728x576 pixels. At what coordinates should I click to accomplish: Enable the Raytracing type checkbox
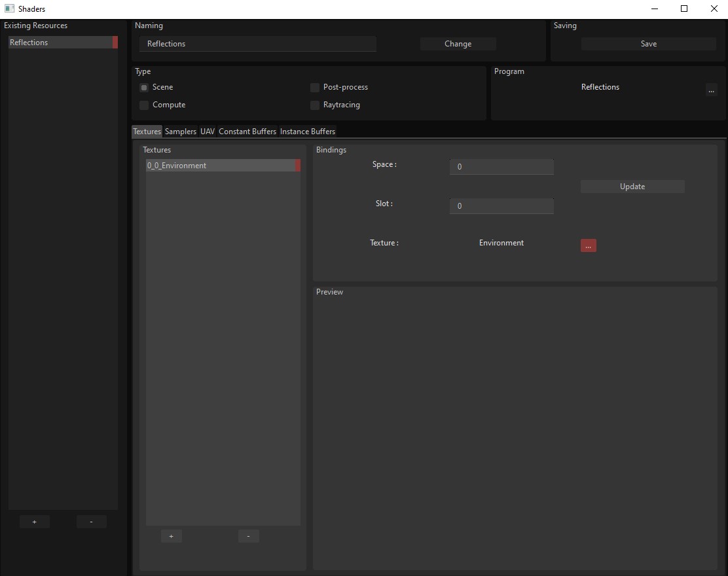click(x=315, y=105)
